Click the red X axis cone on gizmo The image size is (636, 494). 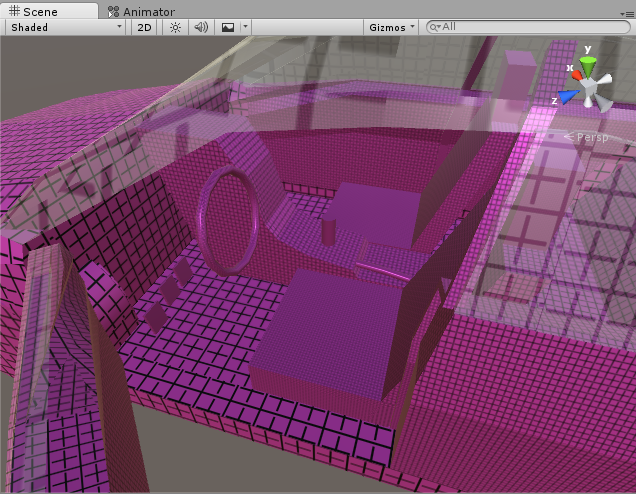(x=575, y=74)
